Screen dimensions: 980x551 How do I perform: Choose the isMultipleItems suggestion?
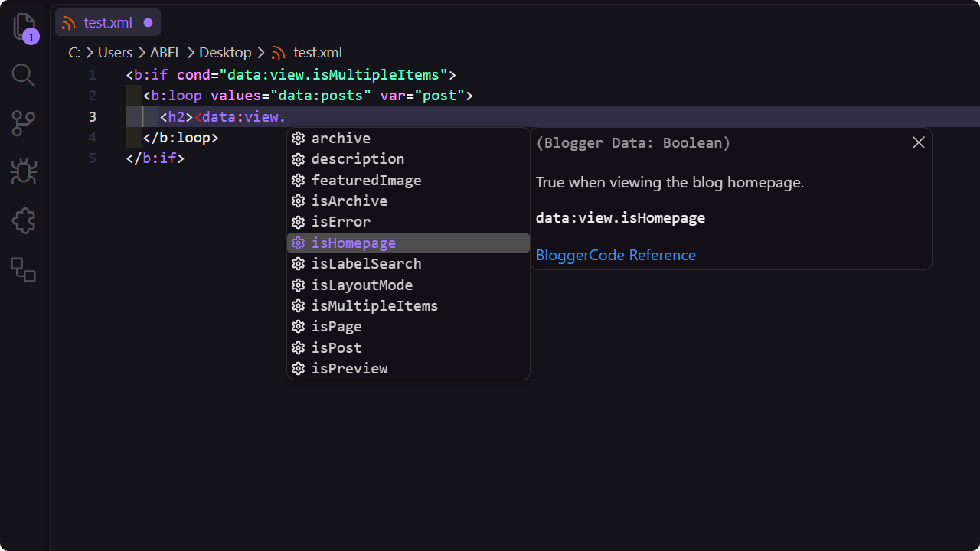(x=408, y=306)
